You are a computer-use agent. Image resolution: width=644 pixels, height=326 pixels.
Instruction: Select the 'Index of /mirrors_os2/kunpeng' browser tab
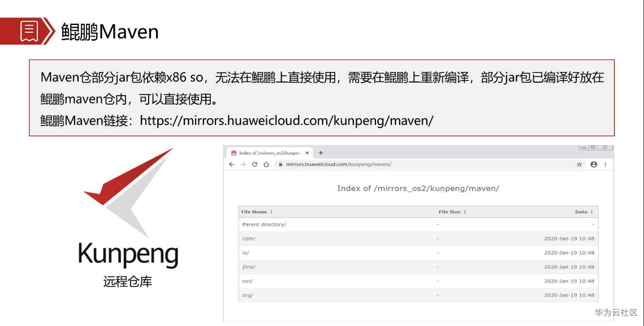click(270, 153)
